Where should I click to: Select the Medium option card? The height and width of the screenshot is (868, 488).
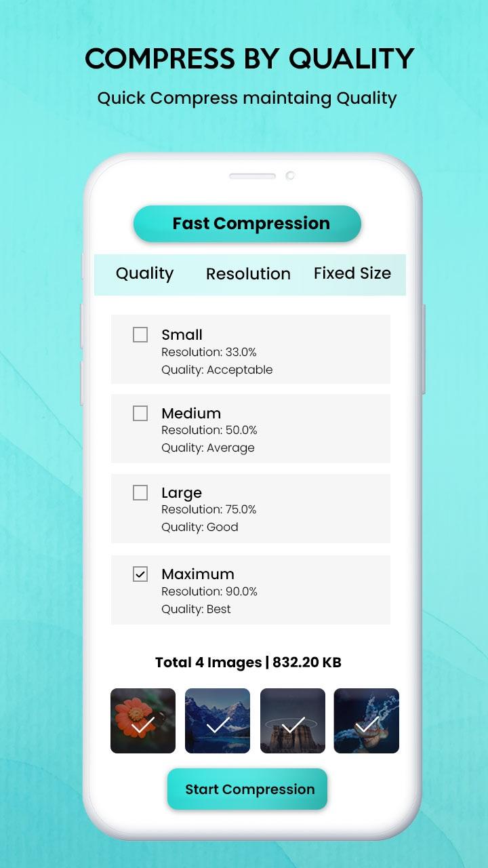[x=251, y=429]
